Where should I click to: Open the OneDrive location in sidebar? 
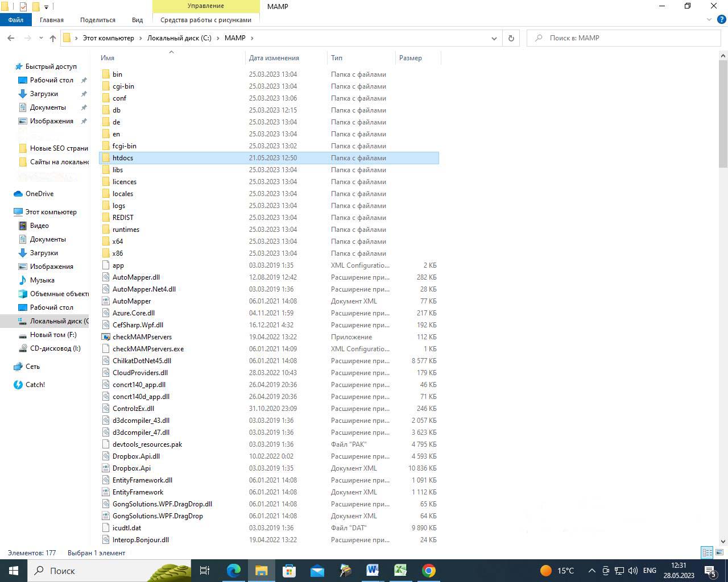pos(39,194)
